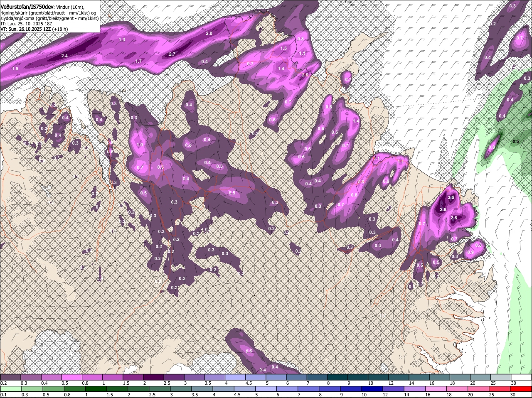Click the valid time 'VT: Sun. 26.10.2025 12Z (+18 h)'

coord(34,29)
